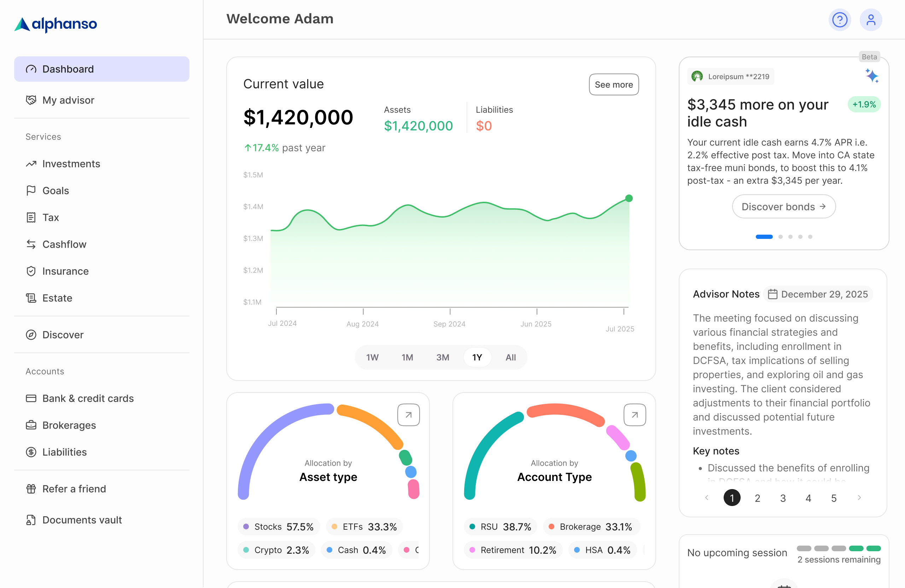
Task: Open Investments in the sidebar
Action: coord(71,164)
